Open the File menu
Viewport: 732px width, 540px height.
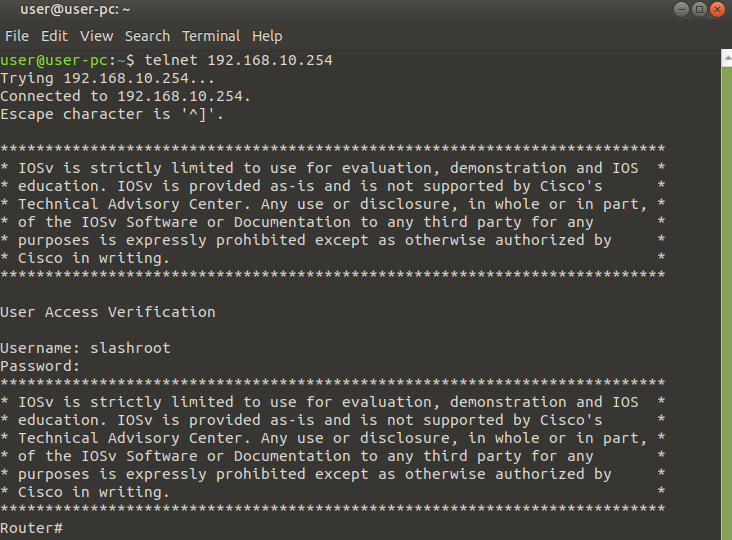[x=17, y=36]
